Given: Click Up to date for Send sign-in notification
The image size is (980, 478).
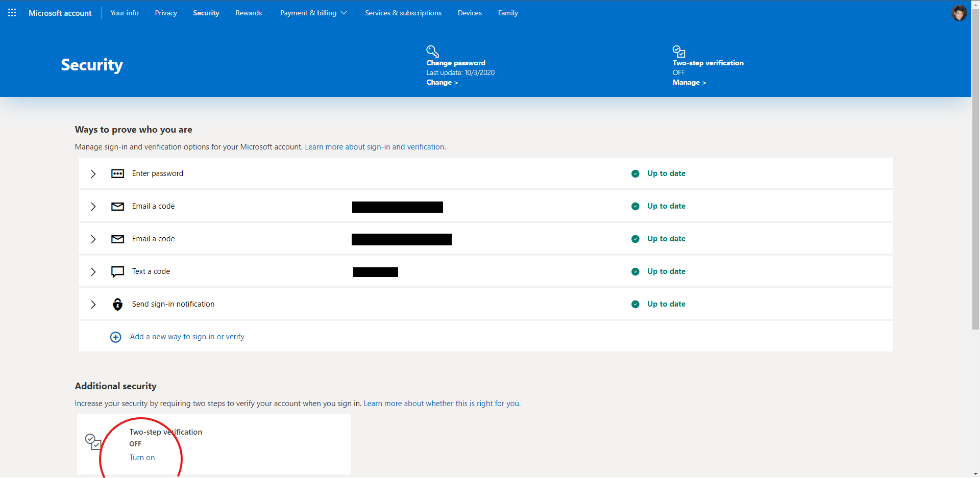Looking at the screenshot, I should tap(666, 304).
